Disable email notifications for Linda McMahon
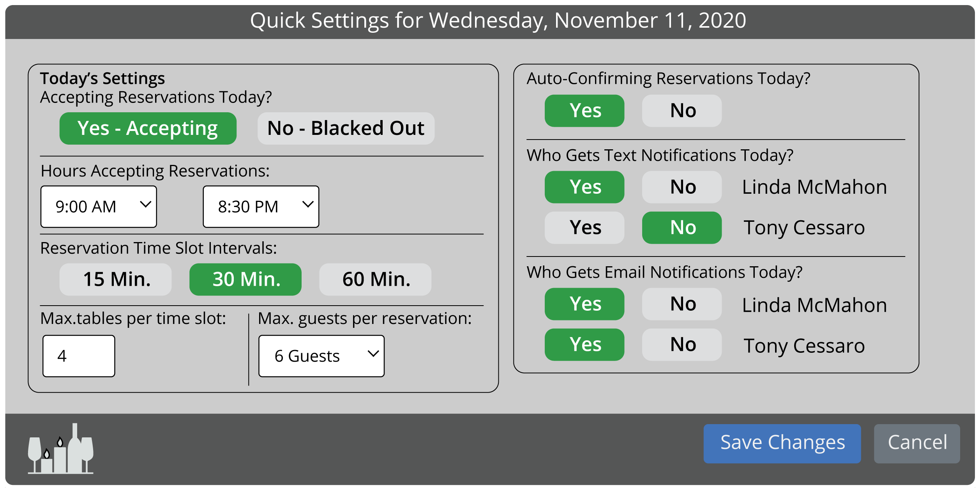This screenshot has height=490, width=980. click(x=682, y=304)
